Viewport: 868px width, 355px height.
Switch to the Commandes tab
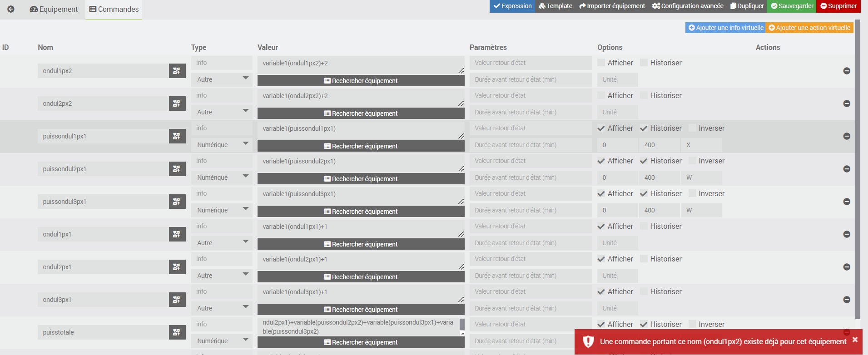click(114, 10)
